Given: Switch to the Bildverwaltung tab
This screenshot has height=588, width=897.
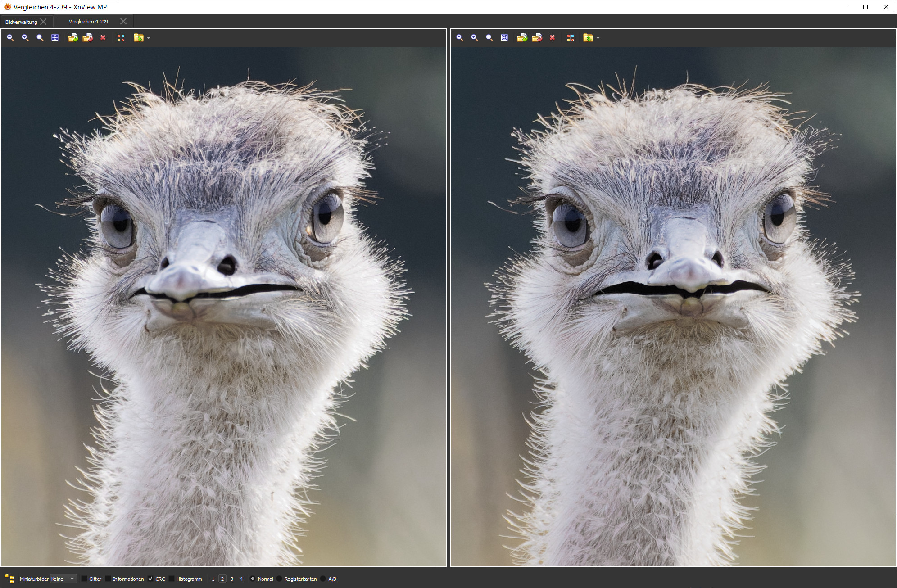Looking at the screenshot, I should [21, 22].
